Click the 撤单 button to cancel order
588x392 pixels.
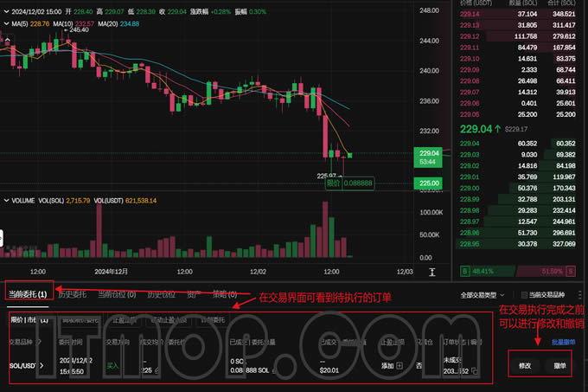pyautogui.click(x=560, y=365)
